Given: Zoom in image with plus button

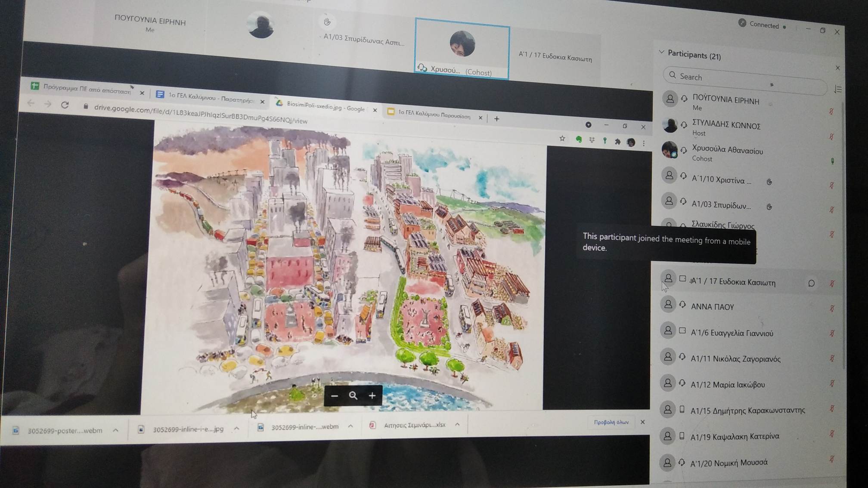Looking at the screenshot, I should tap(372, 395).
